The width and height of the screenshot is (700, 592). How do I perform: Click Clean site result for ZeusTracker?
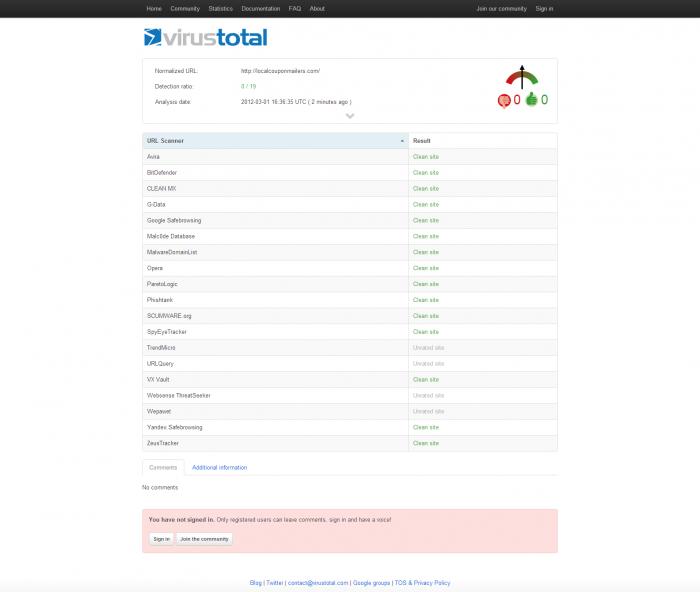pos(425,443)
